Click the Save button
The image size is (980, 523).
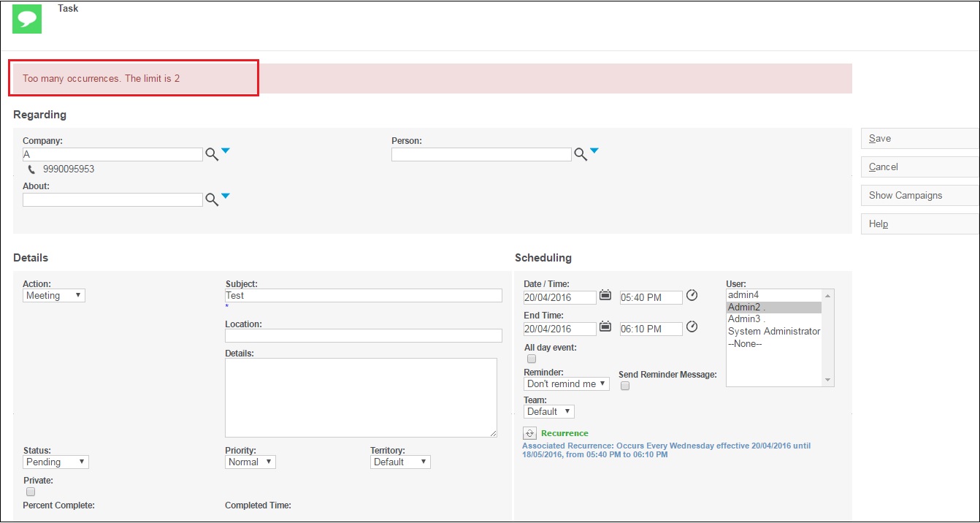(920, 139)
